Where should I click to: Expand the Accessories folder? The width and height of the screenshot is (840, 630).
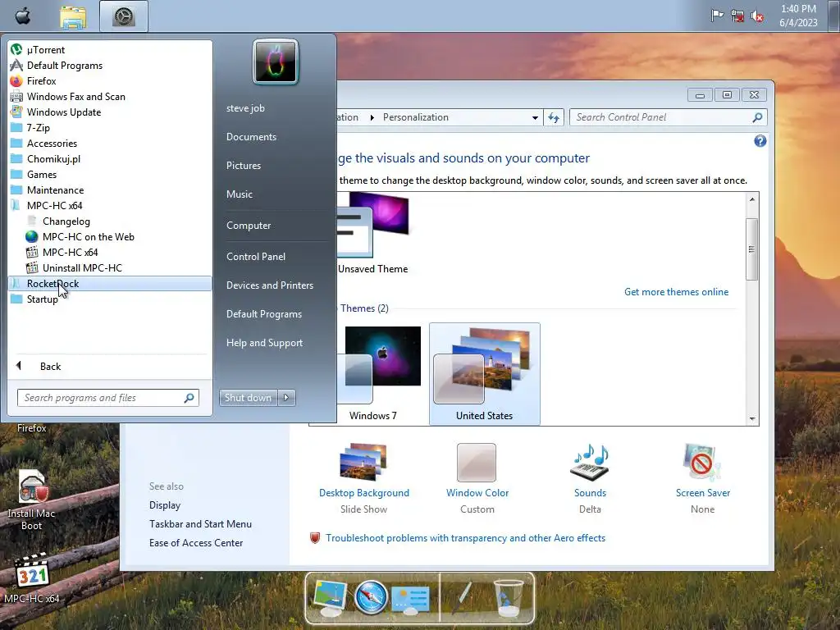(110, 143)
